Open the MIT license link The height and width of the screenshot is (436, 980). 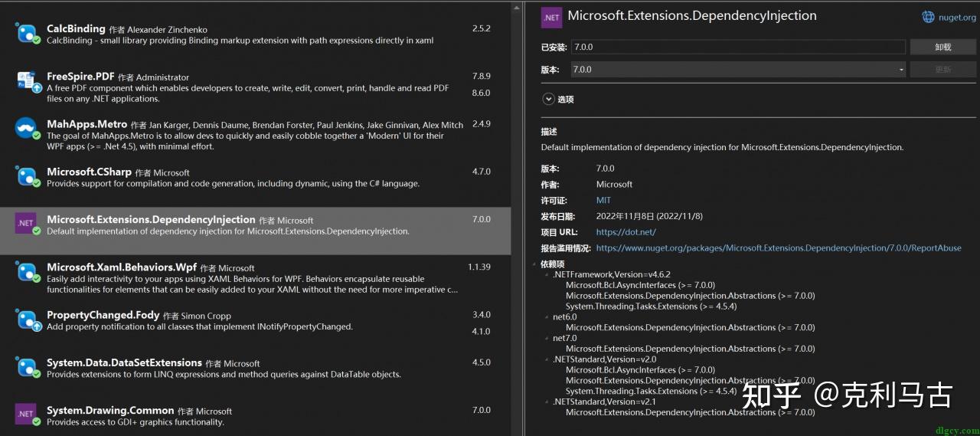tap(603, 200)
